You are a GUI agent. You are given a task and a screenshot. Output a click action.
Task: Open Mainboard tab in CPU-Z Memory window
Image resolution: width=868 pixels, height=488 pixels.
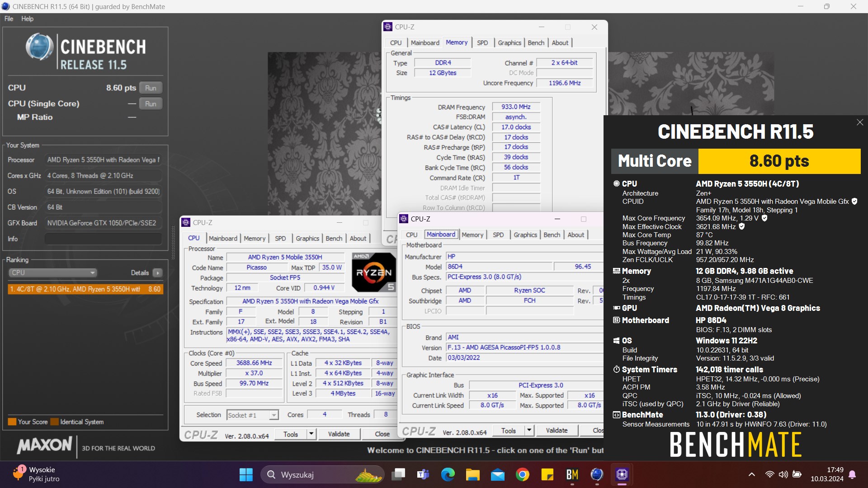click(x=425, y=42)
